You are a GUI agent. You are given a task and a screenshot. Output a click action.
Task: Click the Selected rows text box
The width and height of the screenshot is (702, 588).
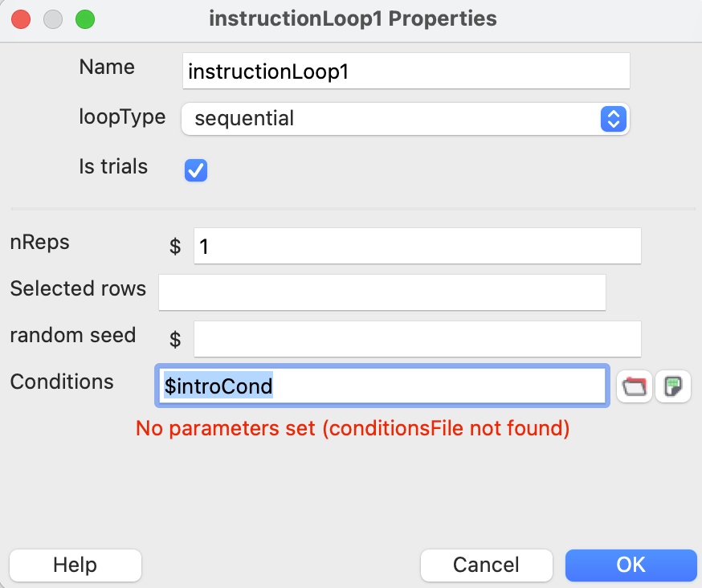coord(382,292)
